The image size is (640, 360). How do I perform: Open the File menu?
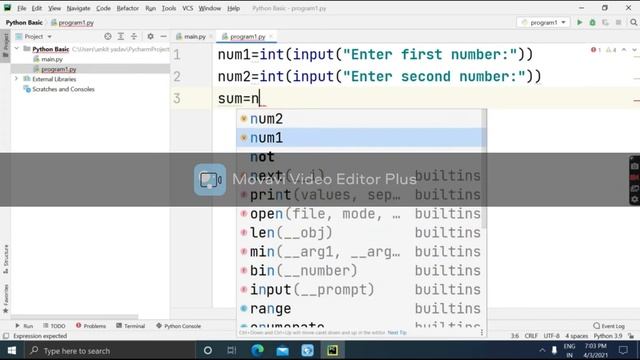pos(21,8)
